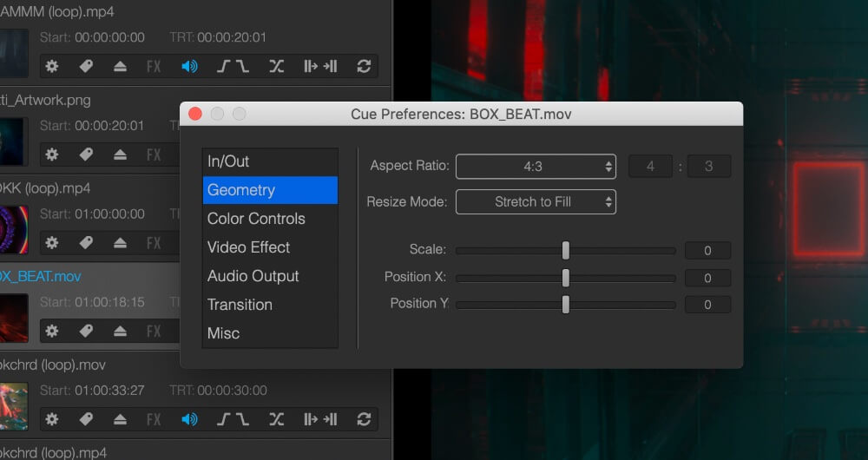
Task: Toggle audio speaker on AMMM (loop).mp4 cue
Action: tap(189, 67)
